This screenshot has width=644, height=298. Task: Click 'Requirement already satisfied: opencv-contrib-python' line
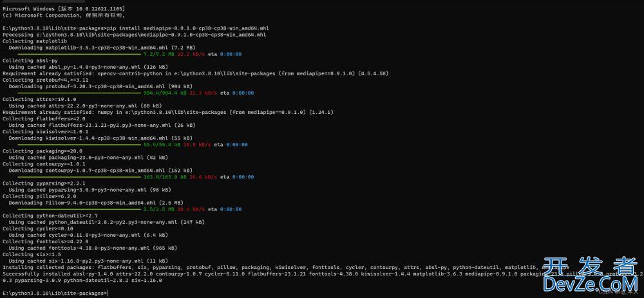[x=196, y=73]
